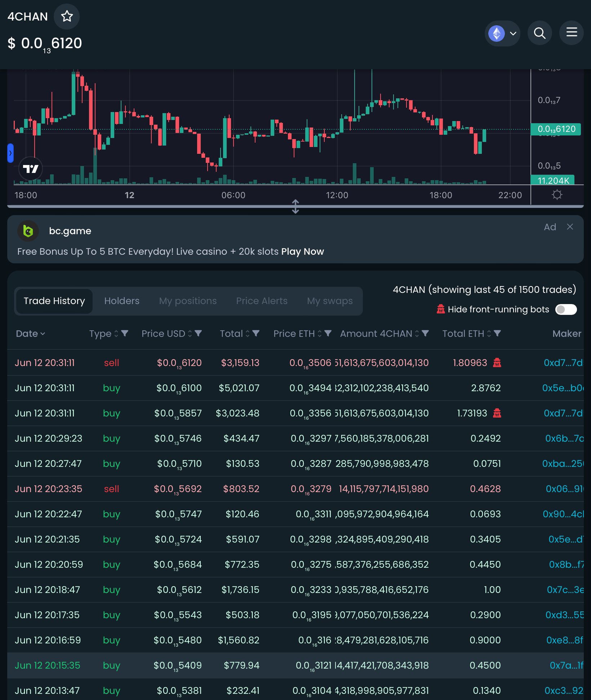Open the Type column filter funnel

coord(125,333)
